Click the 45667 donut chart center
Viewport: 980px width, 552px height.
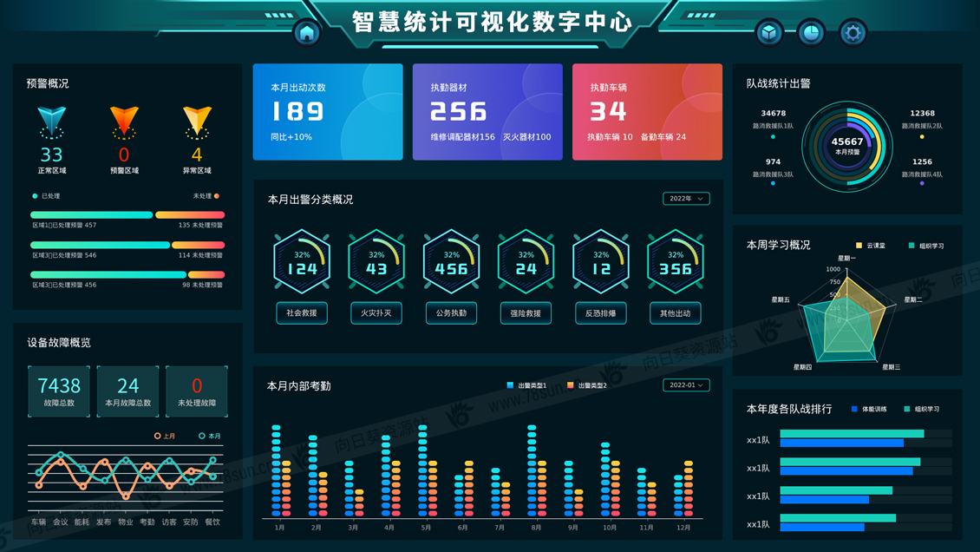847,145
